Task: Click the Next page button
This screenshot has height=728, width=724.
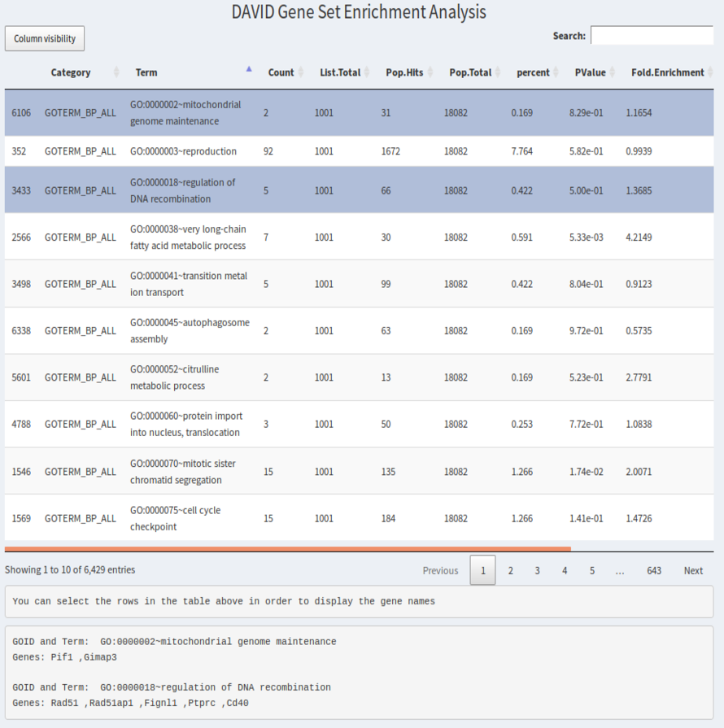Action: click(x=693, y=570)
